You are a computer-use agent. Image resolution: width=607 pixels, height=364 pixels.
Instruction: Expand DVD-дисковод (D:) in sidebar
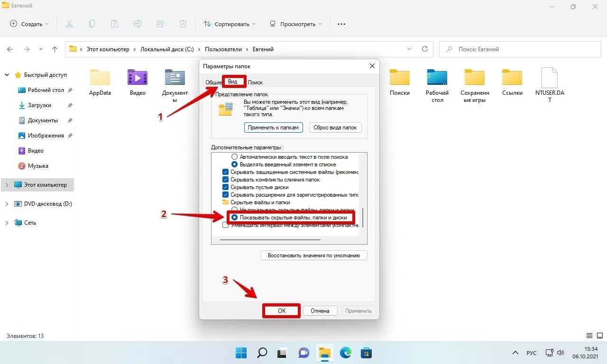(x=7, y=204)
